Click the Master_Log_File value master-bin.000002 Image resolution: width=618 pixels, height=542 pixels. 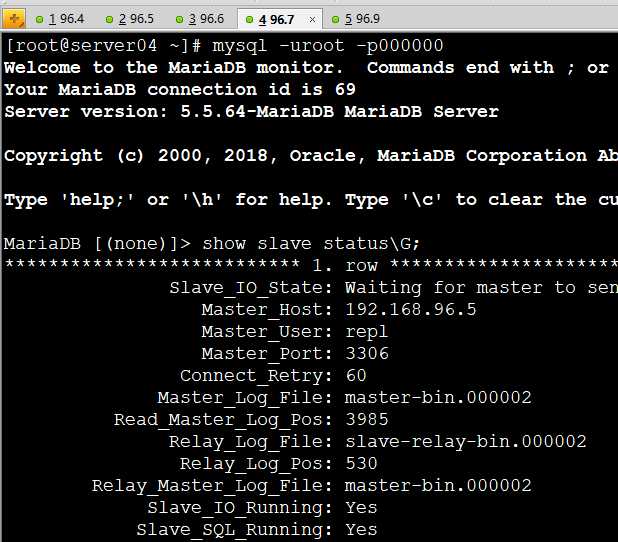point(438,398)
